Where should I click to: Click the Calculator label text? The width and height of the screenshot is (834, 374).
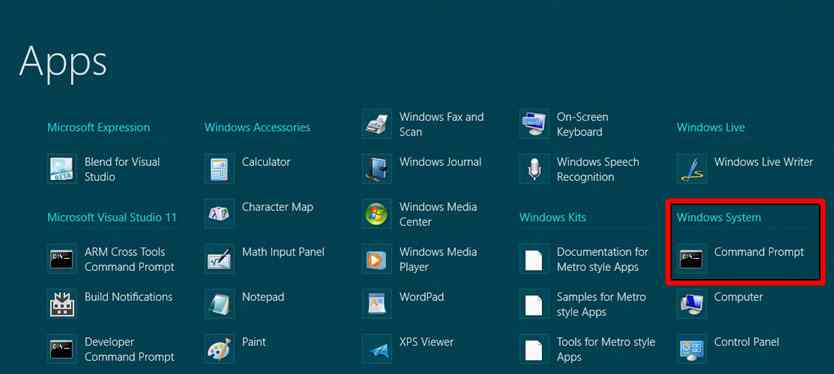click(x=266, y=162)
